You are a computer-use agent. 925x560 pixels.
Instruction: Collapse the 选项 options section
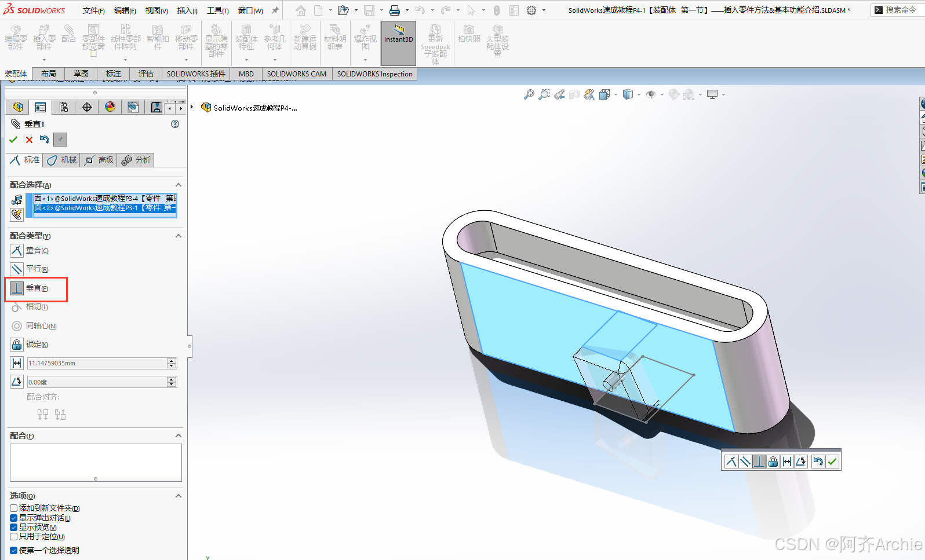[x=179, y=496]
